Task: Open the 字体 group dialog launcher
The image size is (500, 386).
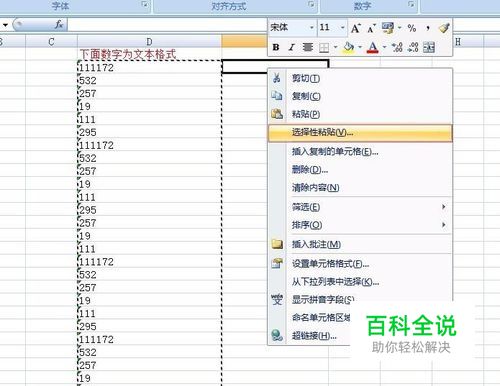Action: tap(145, 4)
